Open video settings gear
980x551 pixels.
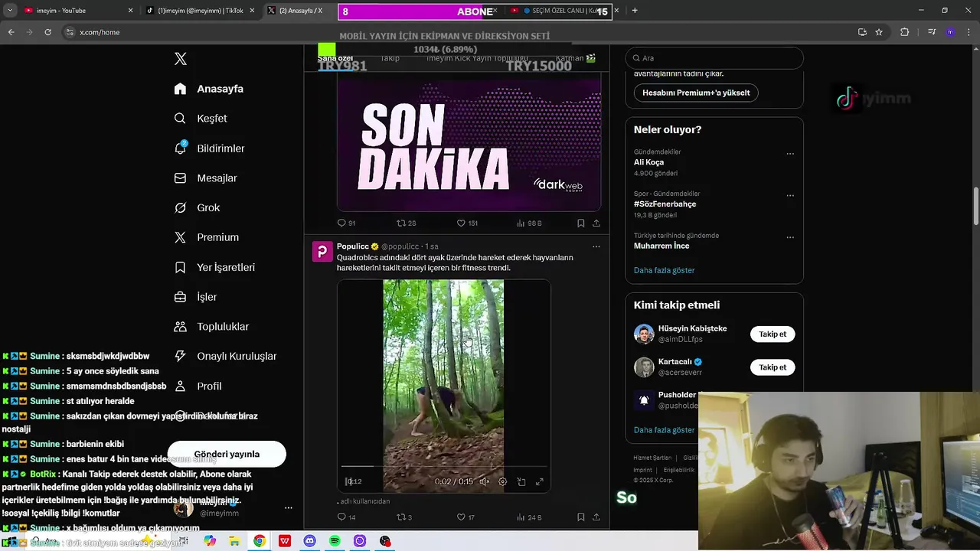(503, 481)
